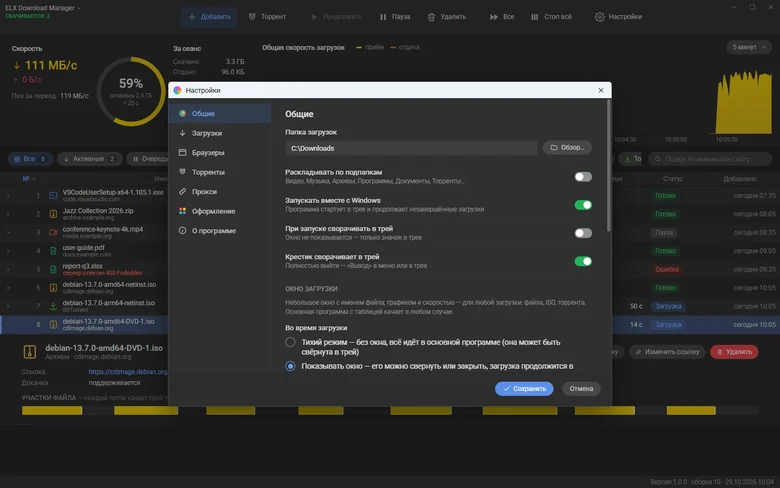Open the Торренты settings section icon
The height and width of the screenshot is (488, 780).
coord(183,172)
